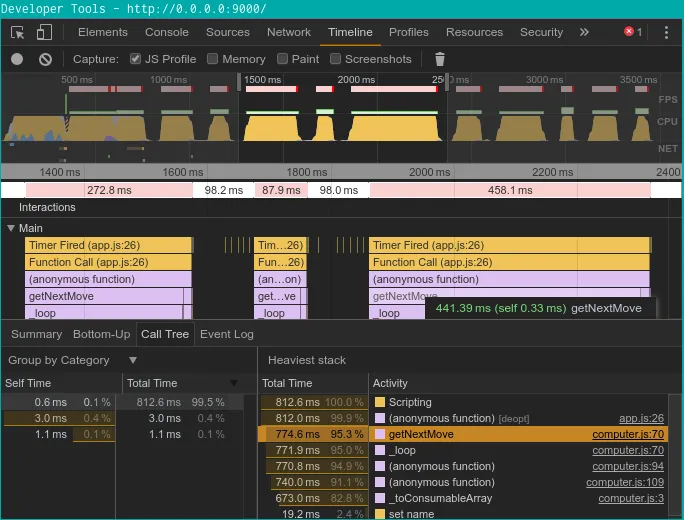Open the DevTools three-dot menu
Image resolution: width=684 pixels, height=520 pixels.
[x=666, y=32]
